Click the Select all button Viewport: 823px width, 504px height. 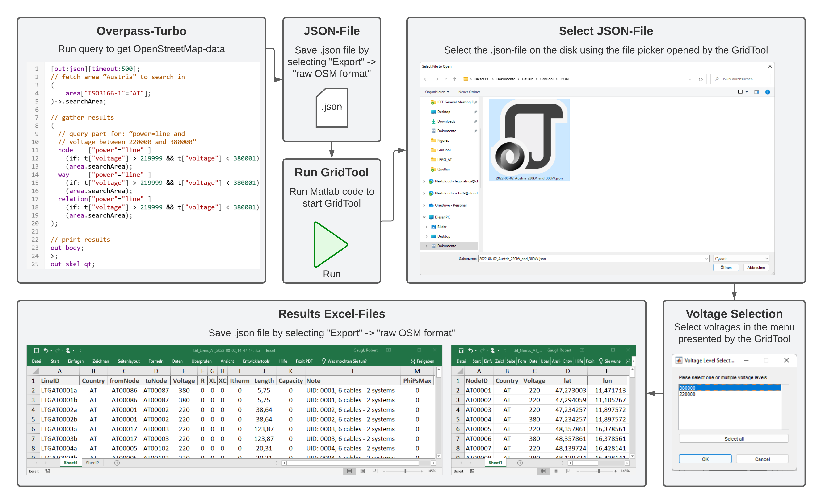734,439
